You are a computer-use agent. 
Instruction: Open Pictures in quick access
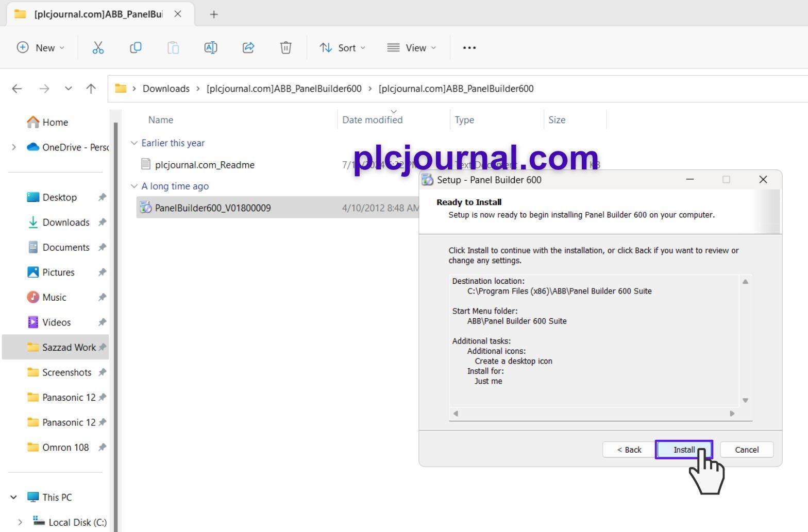tap(58, 272)
